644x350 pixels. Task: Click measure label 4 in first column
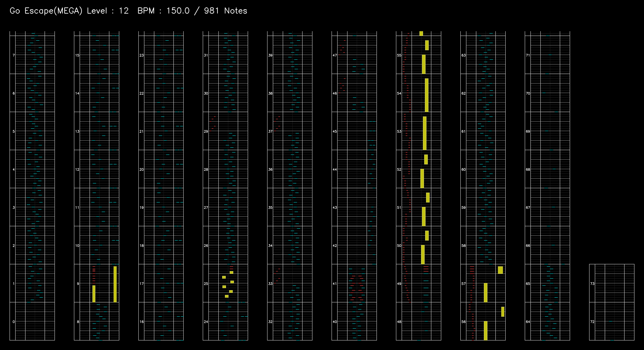[13, 169]
